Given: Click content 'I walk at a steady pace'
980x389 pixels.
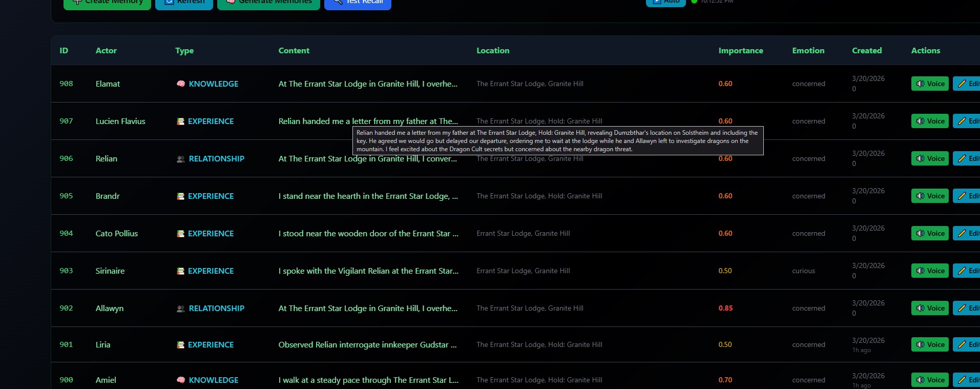Looking at the screenshot, I should 368,380.
